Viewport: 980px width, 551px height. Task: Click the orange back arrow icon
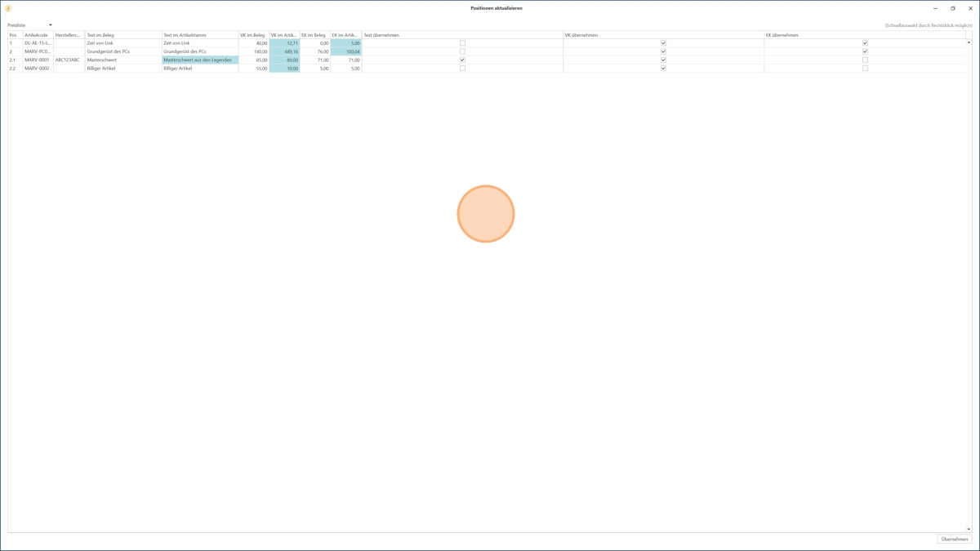pyautogui.click(x=8, y=8)
